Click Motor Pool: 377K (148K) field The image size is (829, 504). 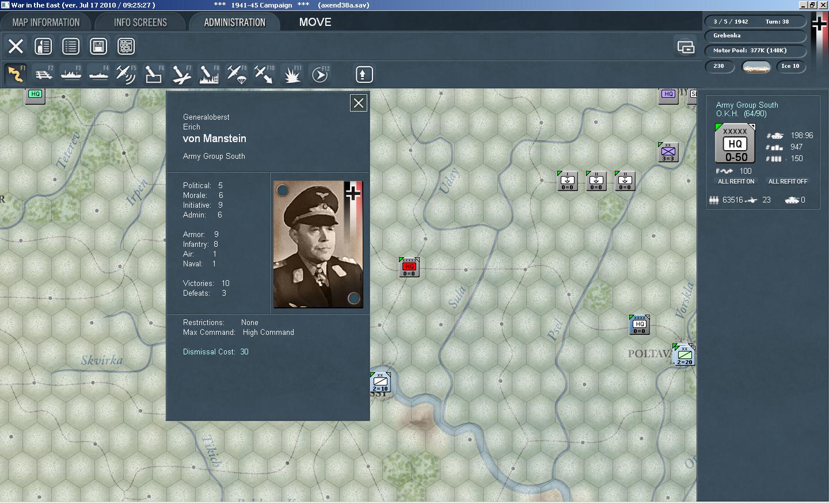[755, 50]
